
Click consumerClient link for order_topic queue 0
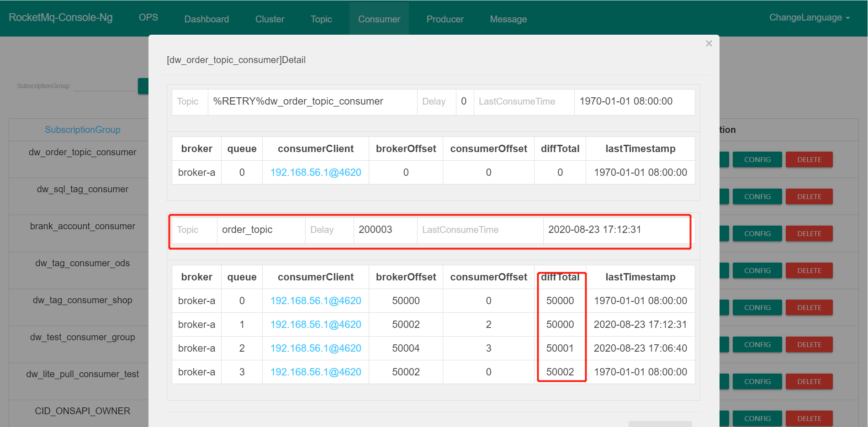315,301
